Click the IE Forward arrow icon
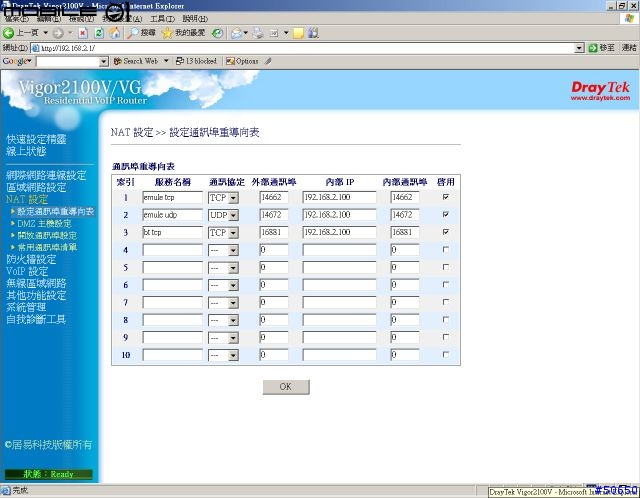This screenshot has width=640, height=498. click(x=58, y=33)
